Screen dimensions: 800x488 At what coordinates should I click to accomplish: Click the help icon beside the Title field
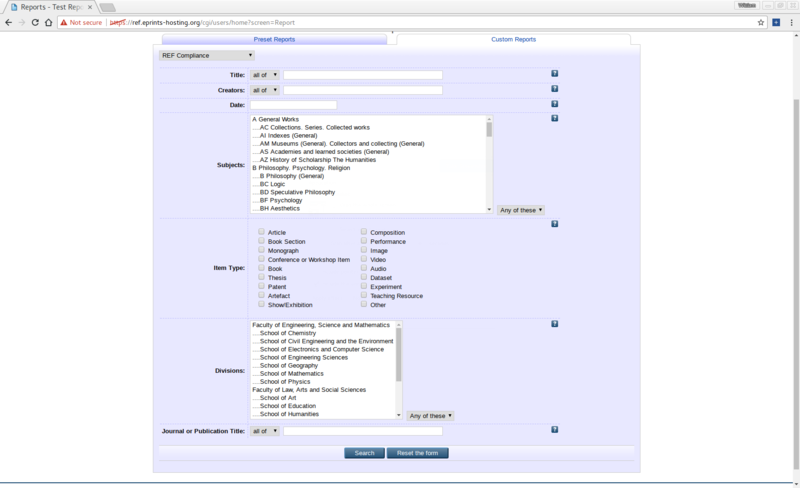pyautogui.click(x=555, y=74)
